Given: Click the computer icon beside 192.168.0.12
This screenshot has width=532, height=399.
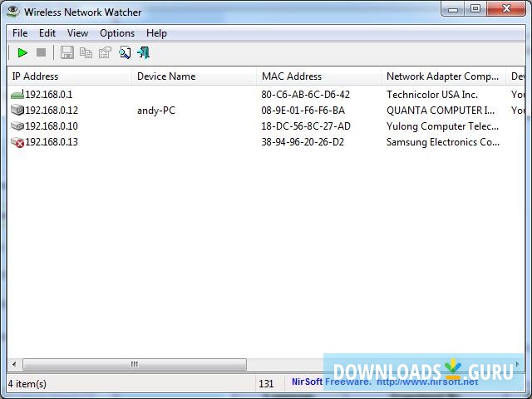Looking at the screenshot, I should click(17, 110).
